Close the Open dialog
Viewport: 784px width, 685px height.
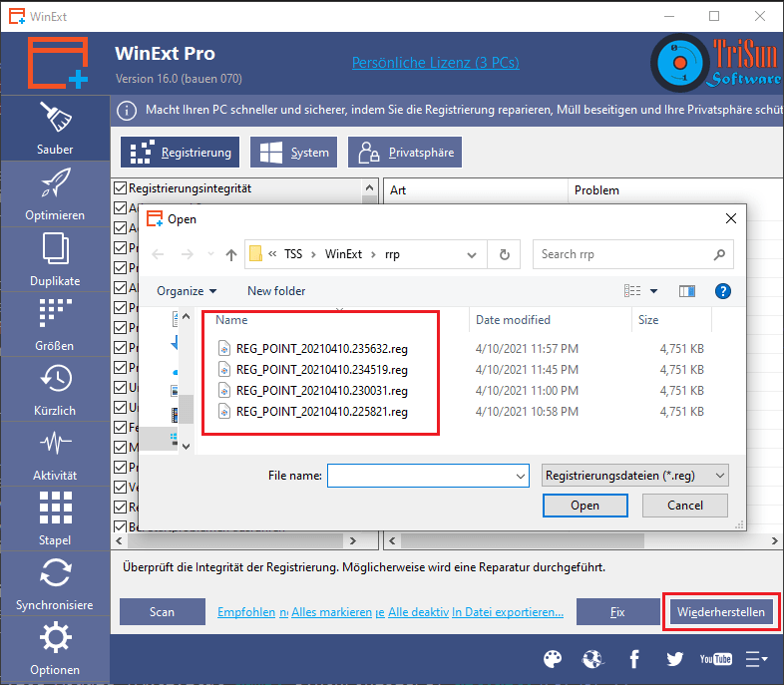coord(731,218)
